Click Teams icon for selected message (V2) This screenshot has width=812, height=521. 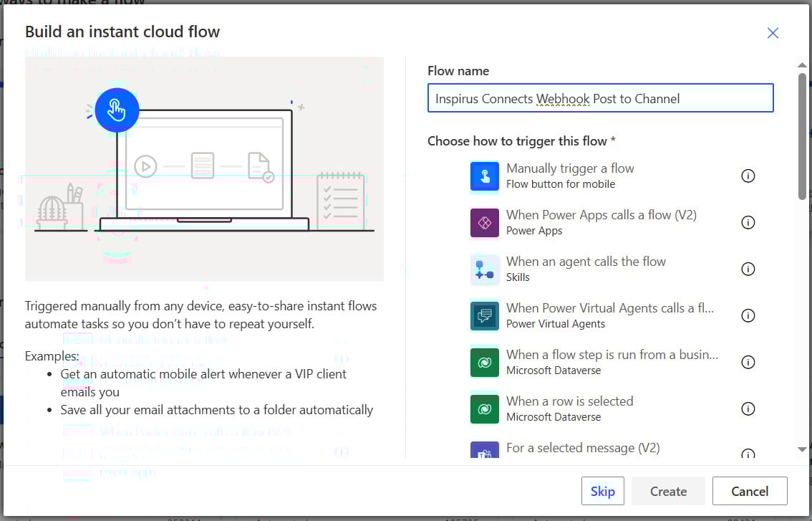coord(484,450)
